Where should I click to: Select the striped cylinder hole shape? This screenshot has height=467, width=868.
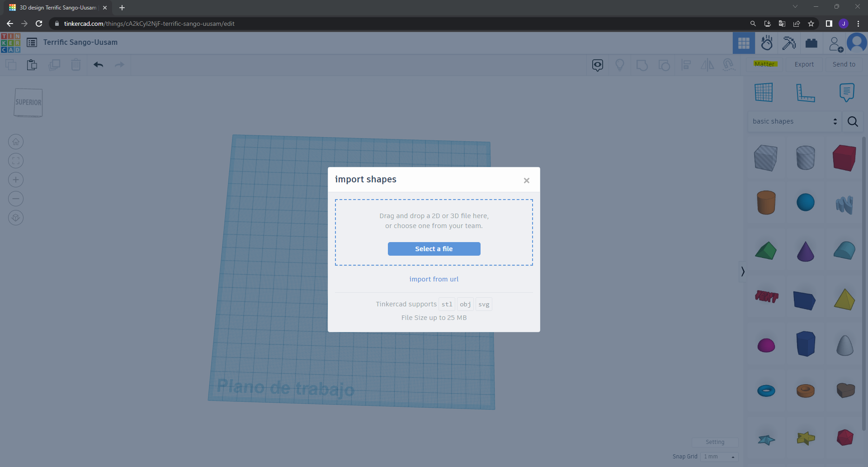coord(806,158)
